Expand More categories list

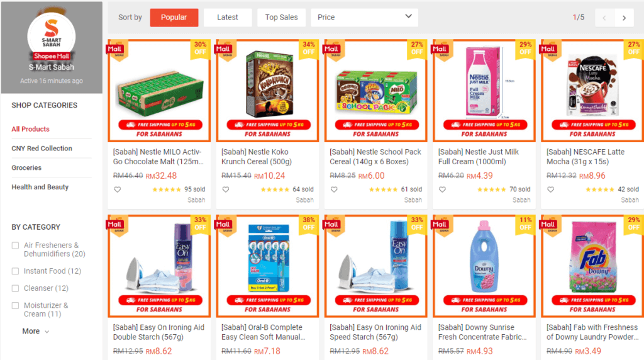36,331
